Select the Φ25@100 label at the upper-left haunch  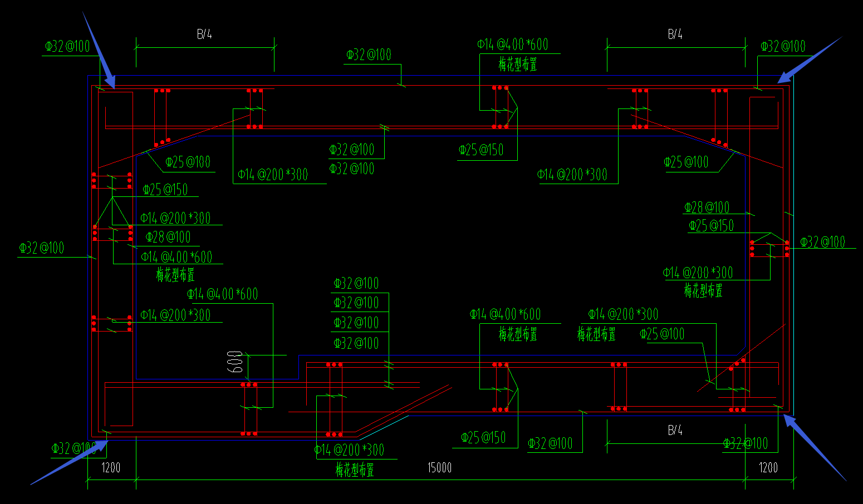pos(188,162)
